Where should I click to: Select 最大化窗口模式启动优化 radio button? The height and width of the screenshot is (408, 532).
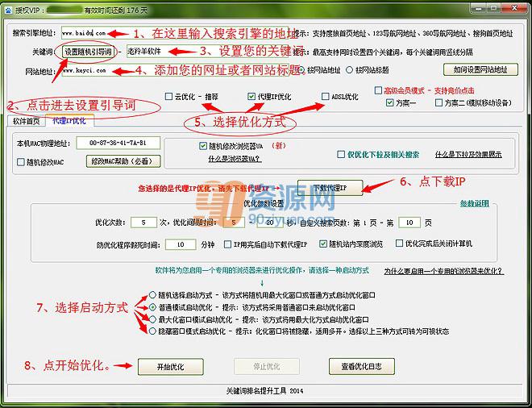152,319
